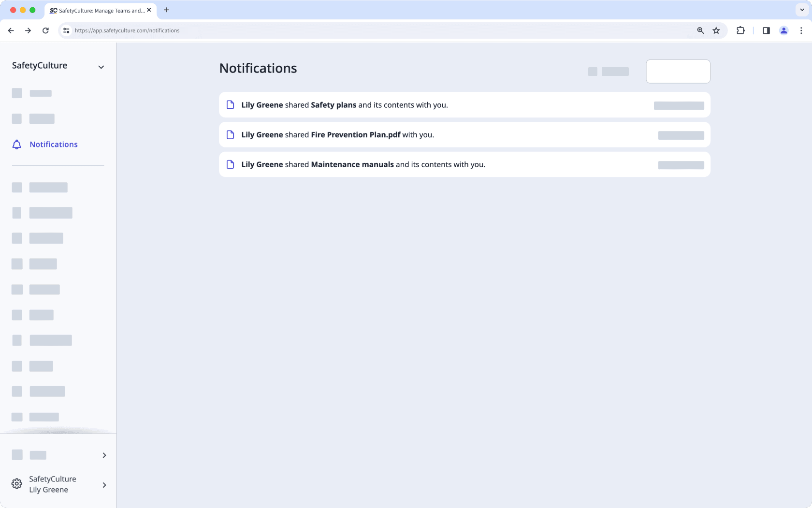The image size is (812, 508).
Task: Open Notifications via the bell icon
Action: [16, 144]
